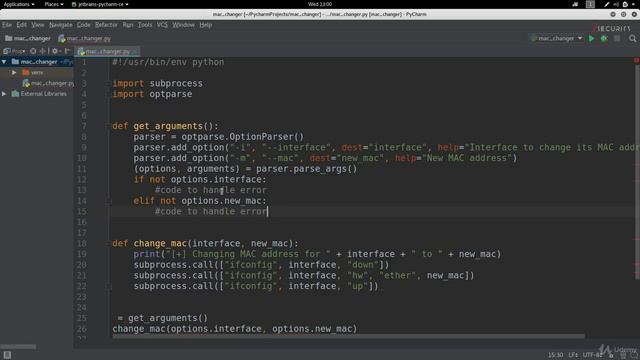Click the Project panel horizontal scrollbar
Screen dimensions: 640x360
(18, 347)
